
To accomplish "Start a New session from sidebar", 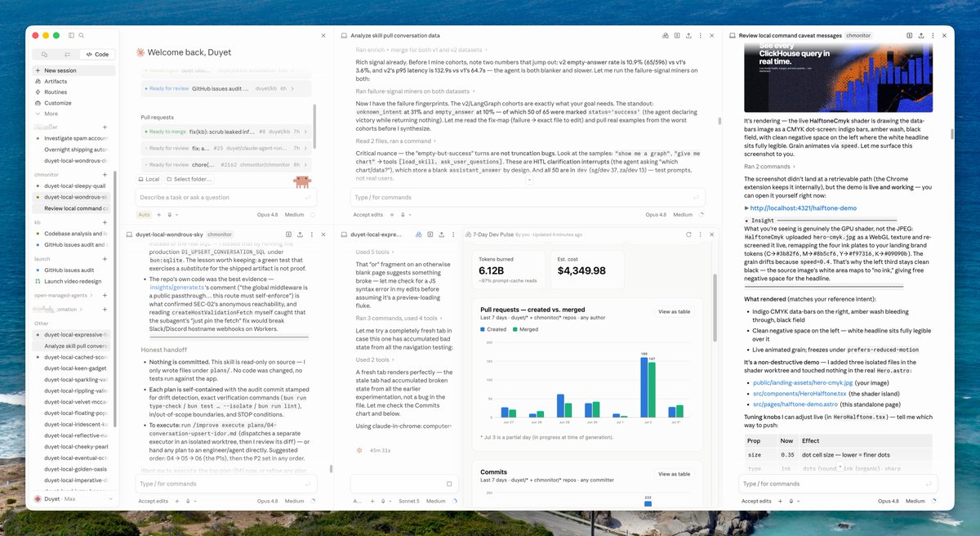I will click(x=73, y=70).
